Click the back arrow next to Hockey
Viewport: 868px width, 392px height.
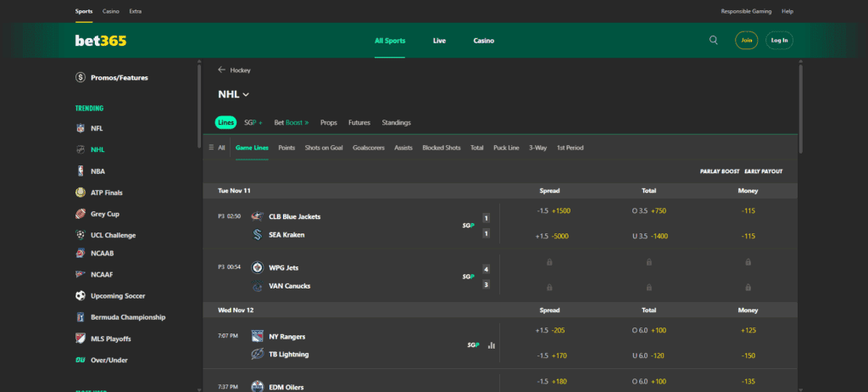click(222, 70)
